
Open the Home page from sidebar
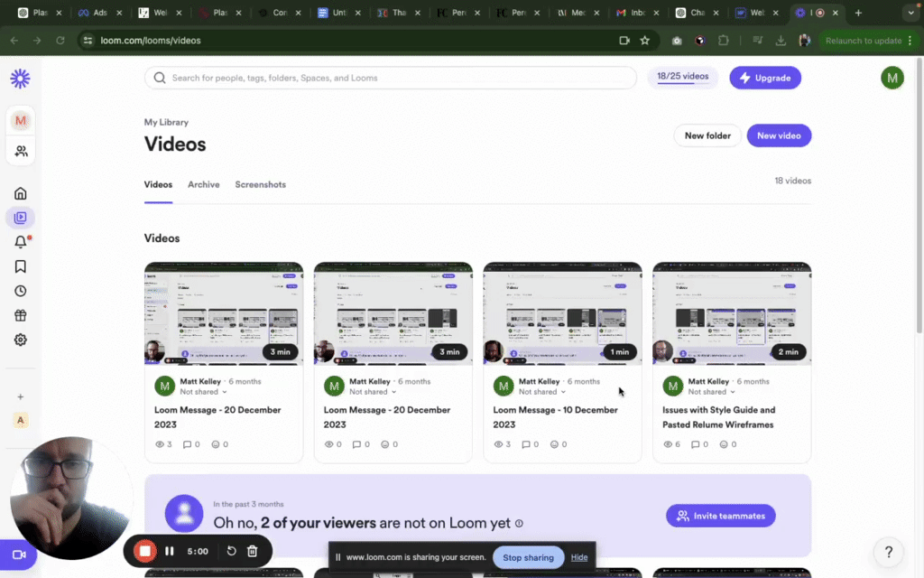coord(20,193)
